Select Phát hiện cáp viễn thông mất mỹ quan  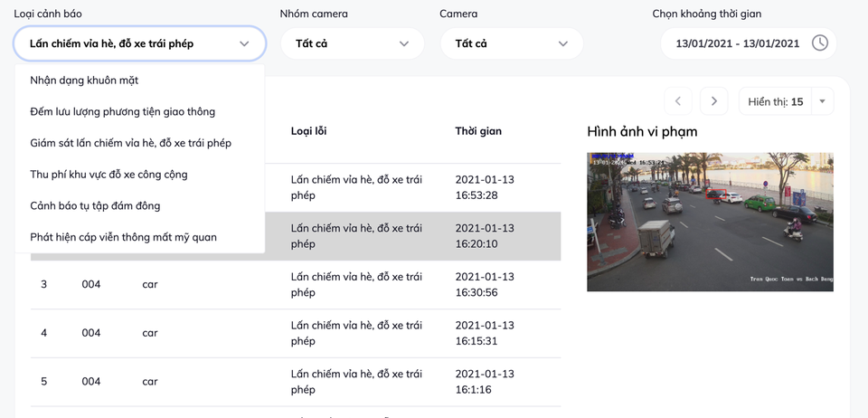click(x=139, y=238)
